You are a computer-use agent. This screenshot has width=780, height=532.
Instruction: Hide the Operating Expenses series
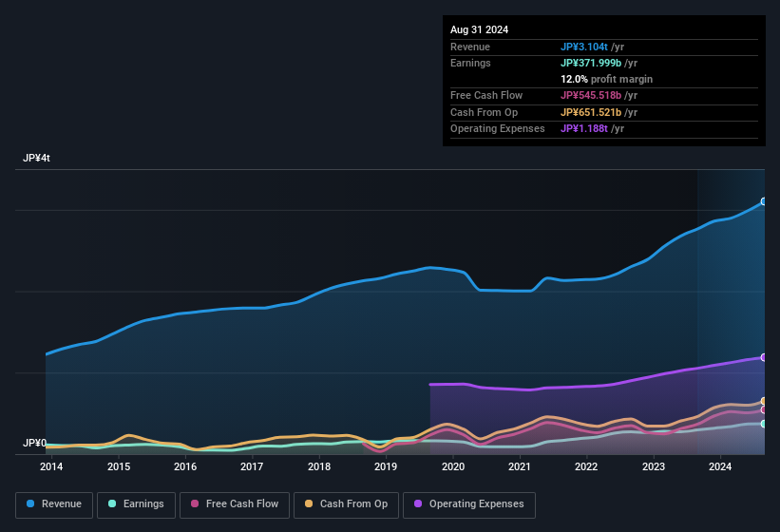[469, 503]
